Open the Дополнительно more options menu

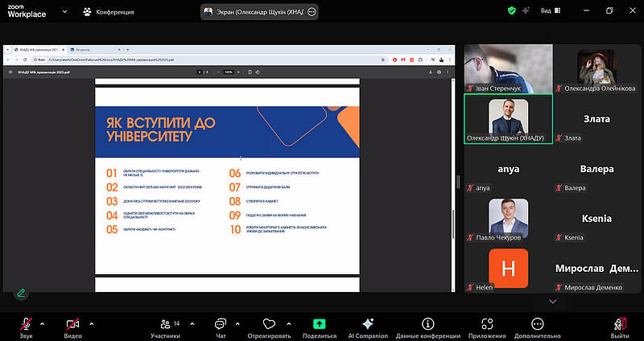[538, 324]
